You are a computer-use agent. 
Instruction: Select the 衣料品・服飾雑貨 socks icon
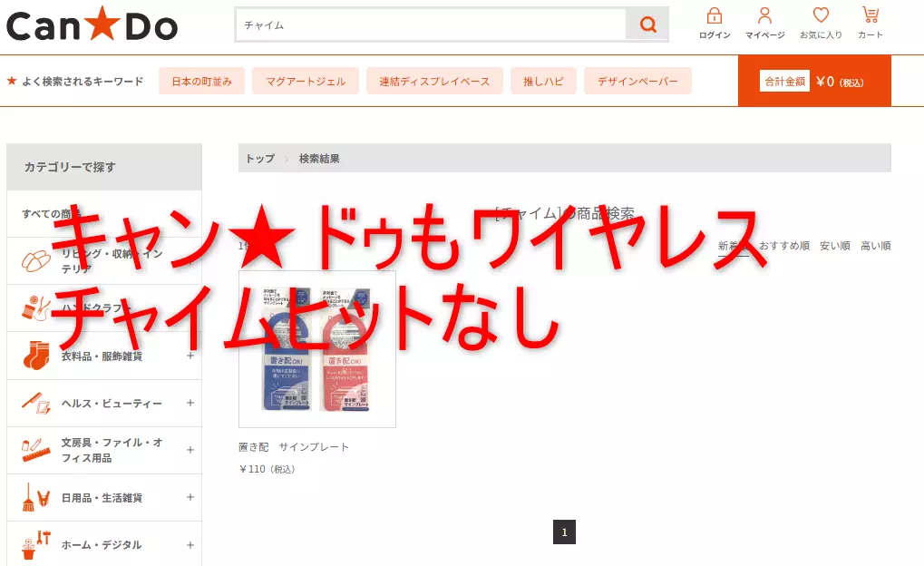click(35, 356)
